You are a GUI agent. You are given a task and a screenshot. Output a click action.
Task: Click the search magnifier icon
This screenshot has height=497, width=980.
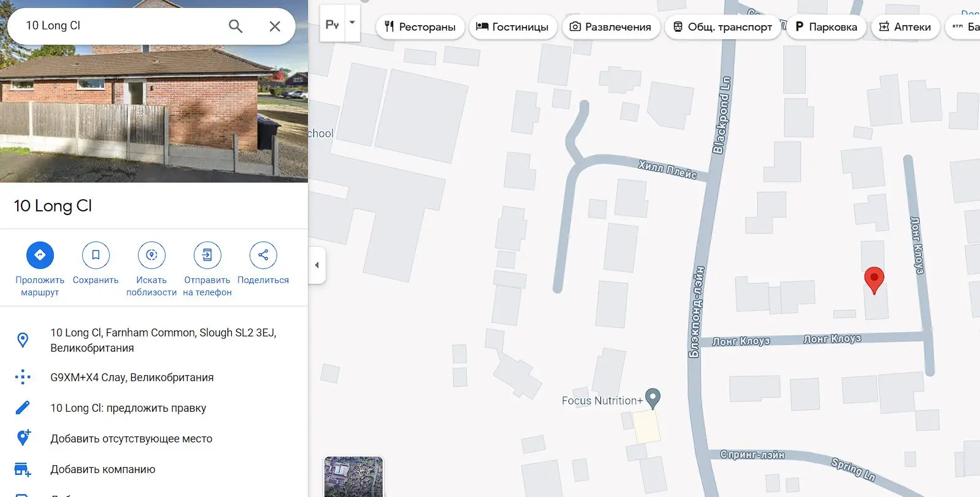click(x=235, y=26)
